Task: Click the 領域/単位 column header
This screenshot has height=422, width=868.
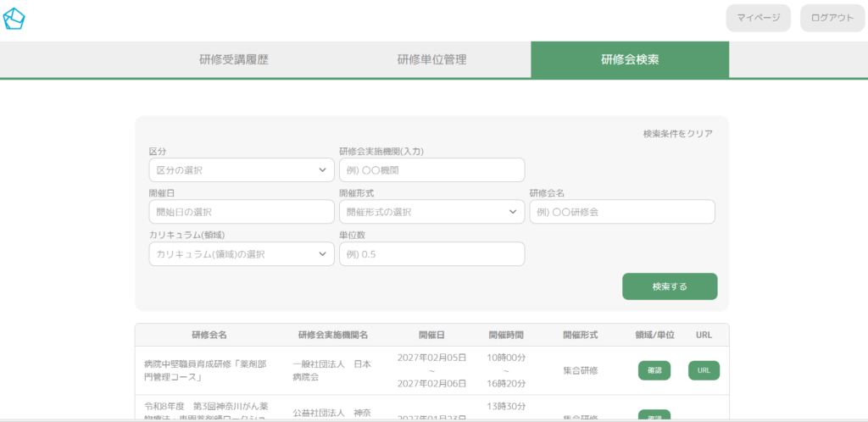Action: coord(655,336)
